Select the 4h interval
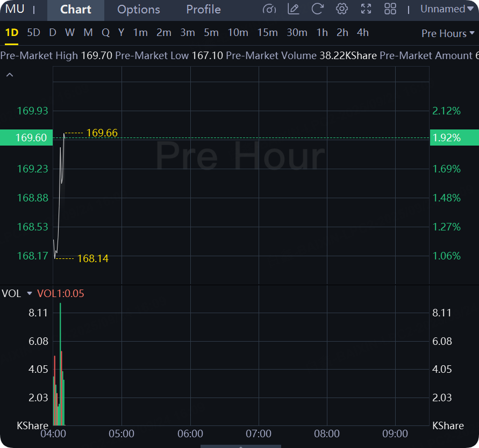 363,32
